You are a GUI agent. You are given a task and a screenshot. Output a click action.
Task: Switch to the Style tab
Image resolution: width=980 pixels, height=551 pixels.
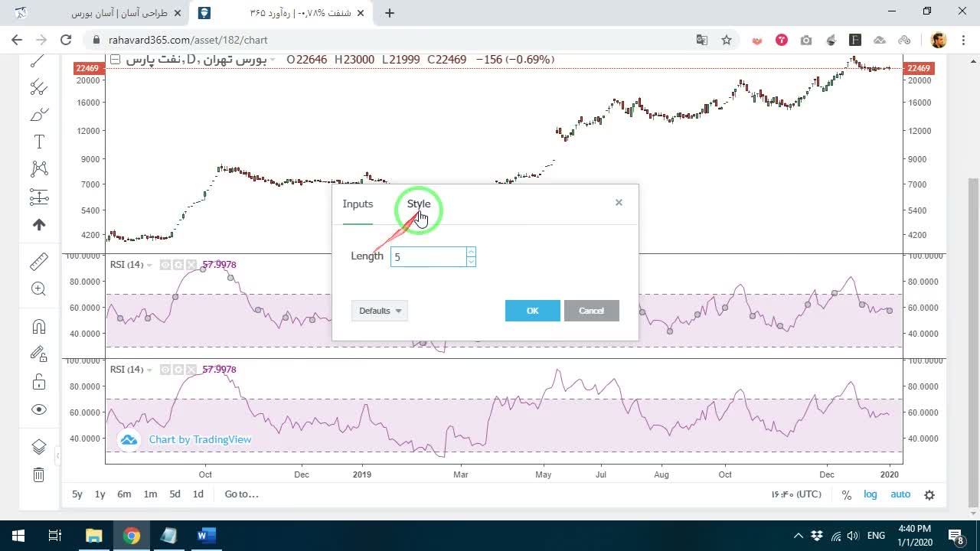419,204
